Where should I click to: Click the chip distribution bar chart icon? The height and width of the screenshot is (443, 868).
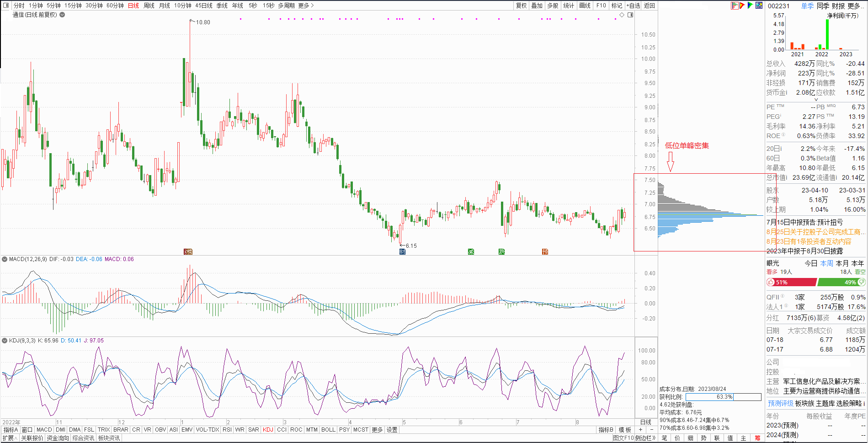coord(735,5)
